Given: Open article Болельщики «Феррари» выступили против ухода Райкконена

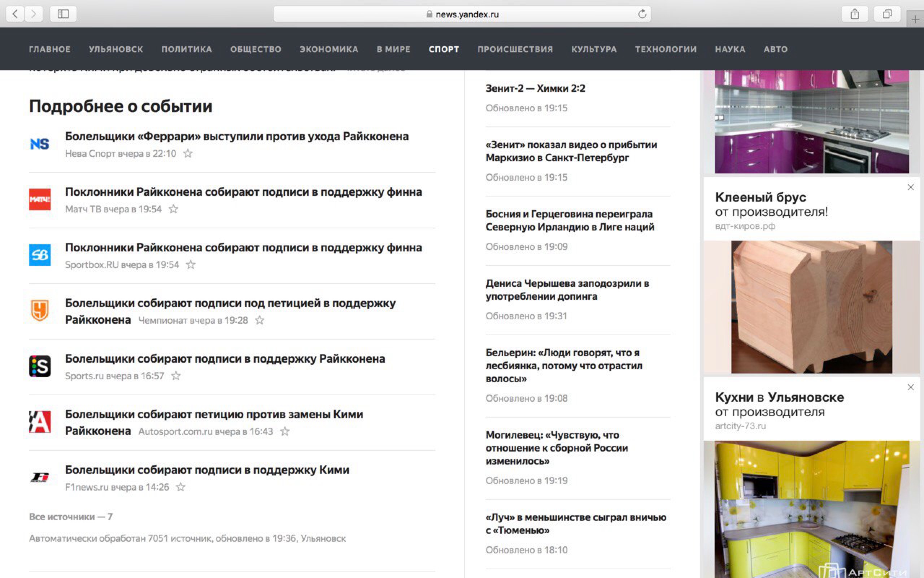Looking at the screenshot, I should [x=237, y=136].
